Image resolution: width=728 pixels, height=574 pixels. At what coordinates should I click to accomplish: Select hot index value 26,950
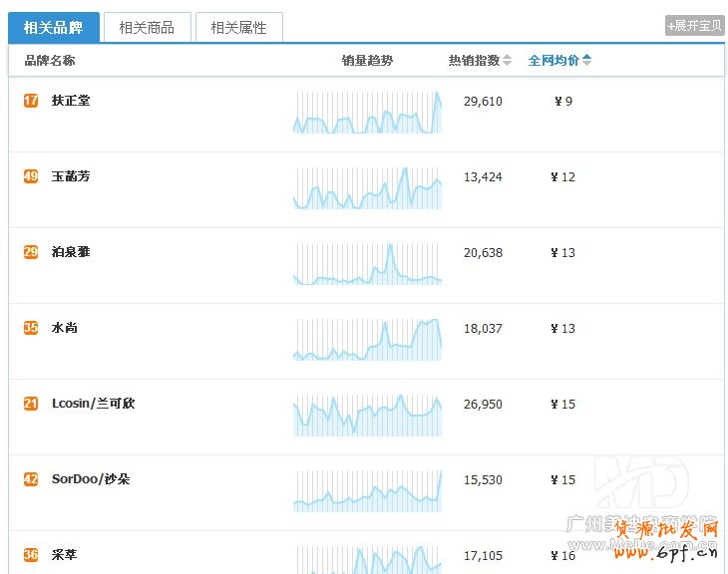pos(483,404)
